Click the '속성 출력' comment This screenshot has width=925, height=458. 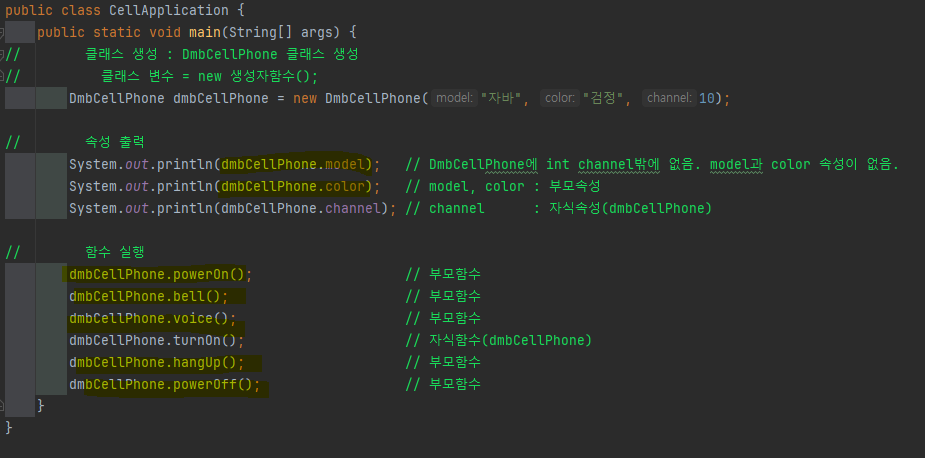[115, 142]
